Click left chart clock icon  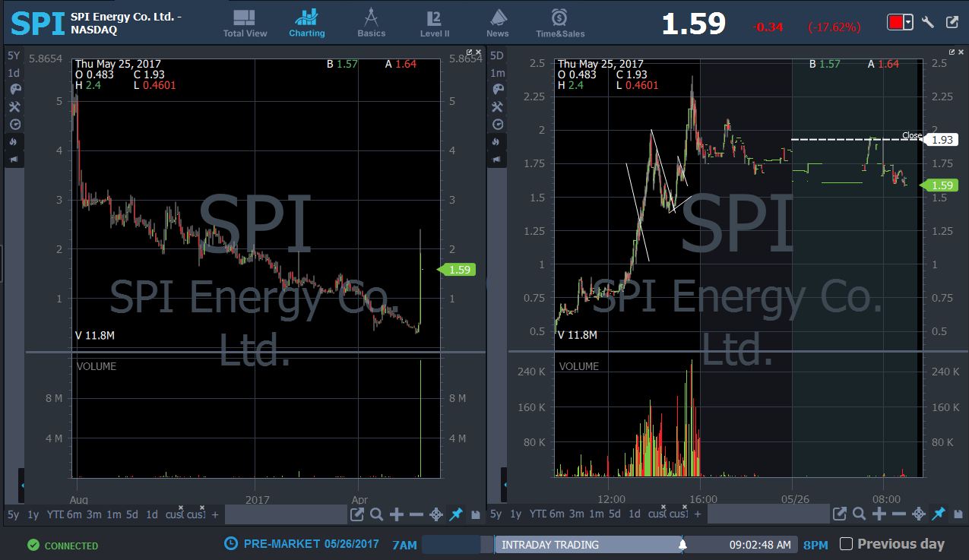coord(15,125)
